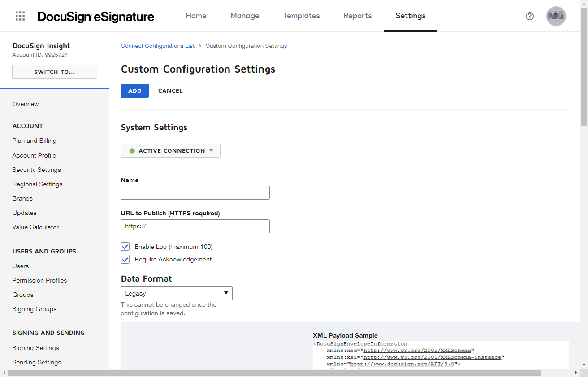Click the horizontal page scrollbar thumb
The width and height of the screenshot is (588, 377).
pos(274,373)
